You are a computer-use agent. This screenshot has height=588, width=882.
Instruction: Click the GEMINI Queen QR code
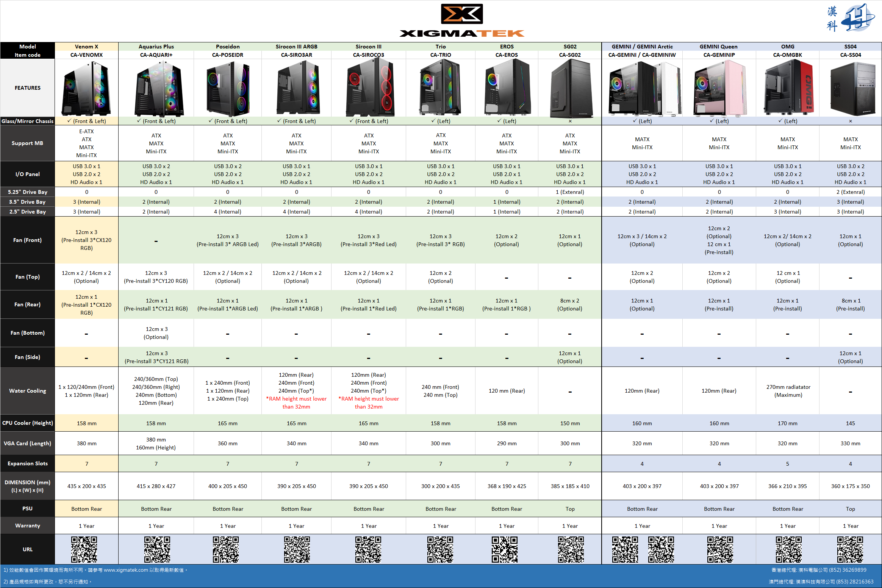point(720,549)
